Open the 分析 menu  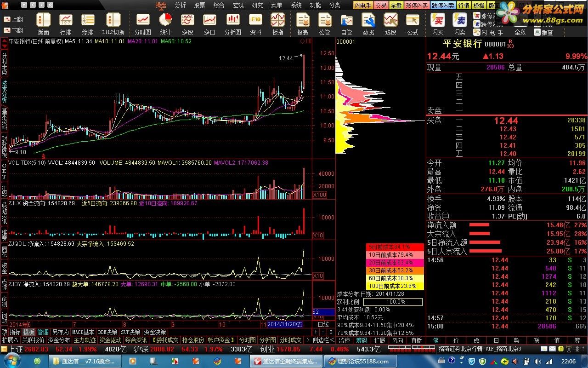[180, 5]
